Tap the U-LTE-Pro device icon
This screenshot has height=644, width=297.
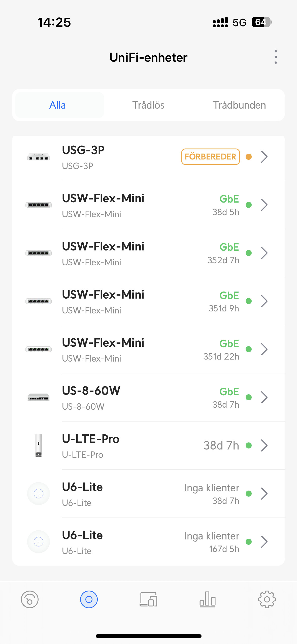click(39, 445)
